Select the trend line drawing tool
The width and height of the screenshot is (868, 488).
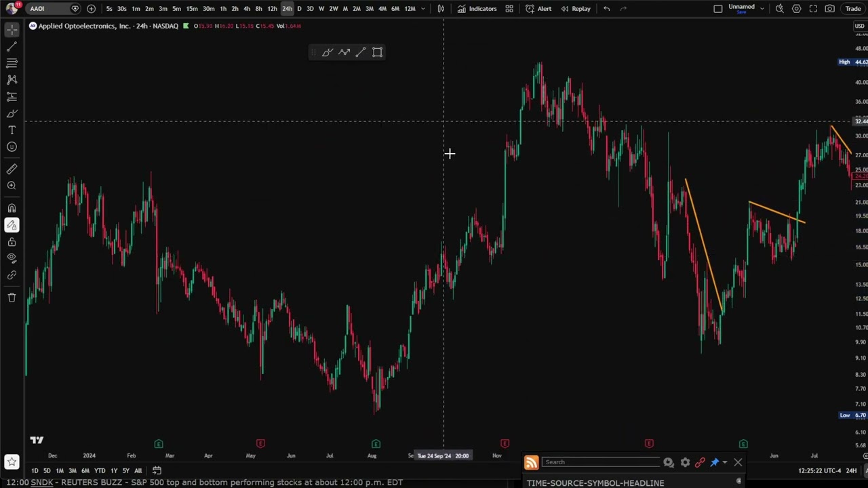coord(12,46)
